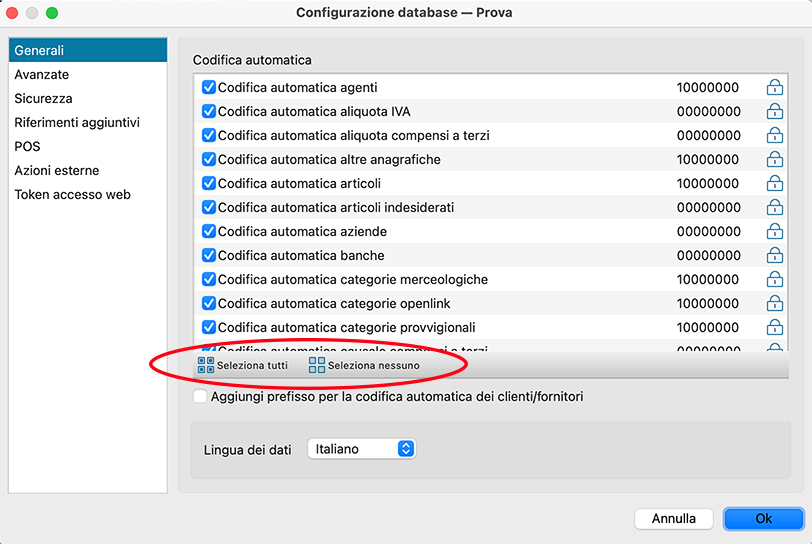This screenshot has width=812, height=544.
Task: Click the Annulla button
Action: tap(673, 519)
